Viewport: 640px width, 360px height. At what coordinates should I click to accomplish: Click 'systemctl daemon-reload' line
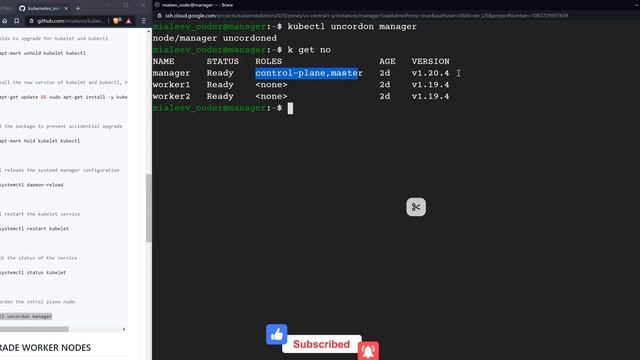tap(32, 185)
